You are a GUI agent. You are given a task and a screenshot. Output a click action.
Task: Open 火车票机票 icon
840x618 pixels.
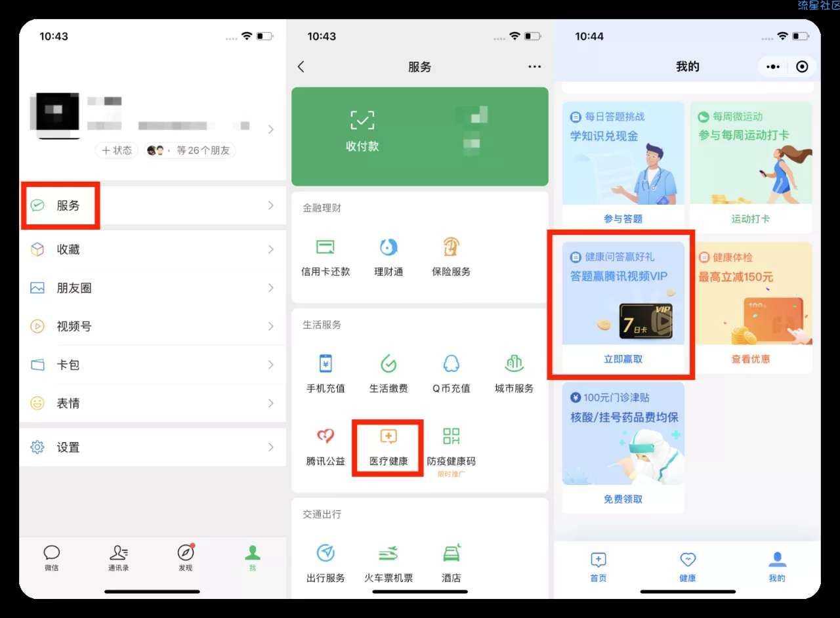click(388, 553)
